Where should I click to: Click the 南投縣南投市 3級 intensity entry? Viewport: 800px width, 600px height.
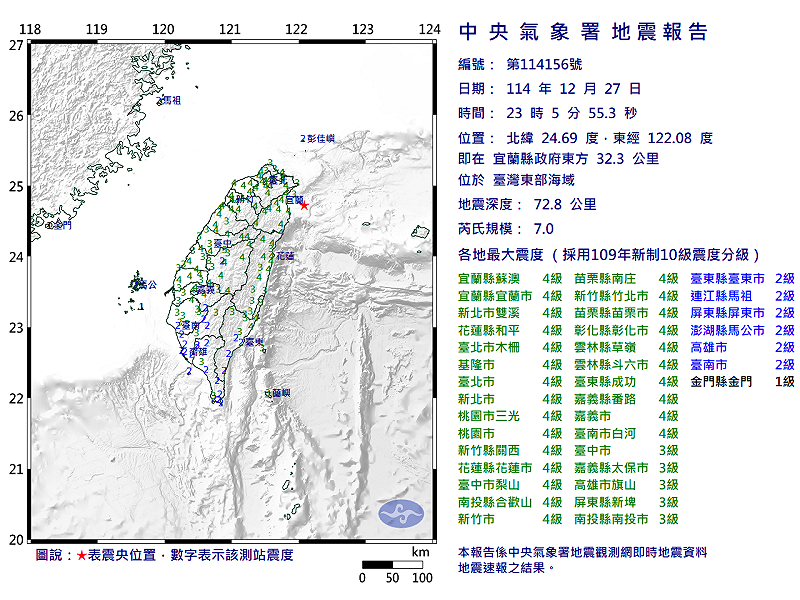click(626, 519)
